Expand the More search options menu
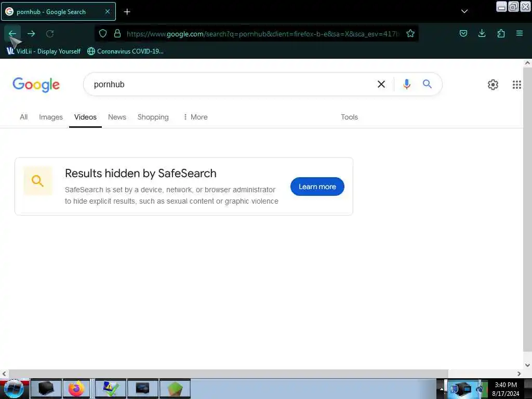Screen dimensions: 532x399 [x=195, y=117]
